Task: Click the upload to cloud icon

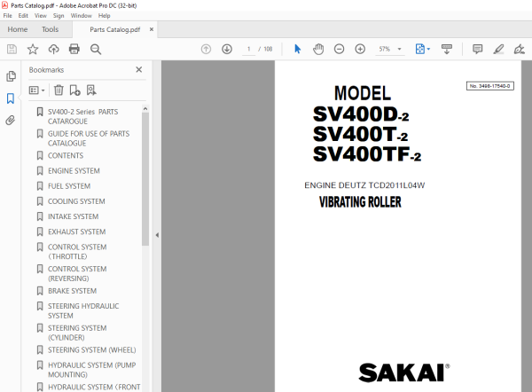Action: (x=53, y=49)
